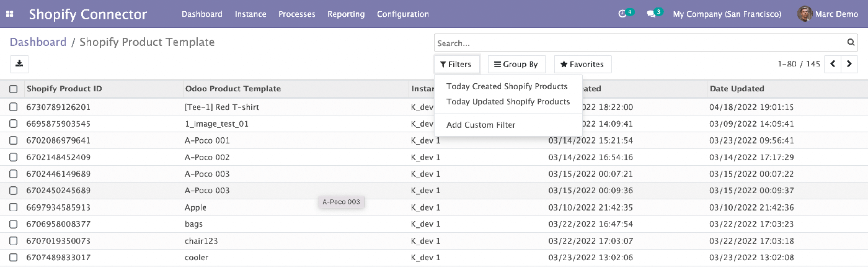The image size is (868, 267).
Task: Open the cooler product record
Action: (x=197, y=258)
